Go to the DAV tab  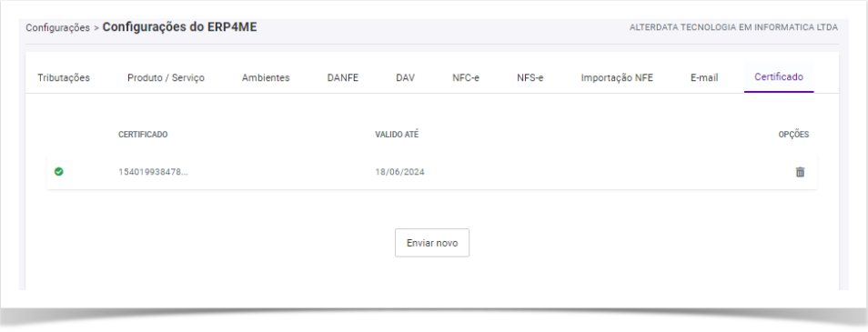(x=405, y=77)
